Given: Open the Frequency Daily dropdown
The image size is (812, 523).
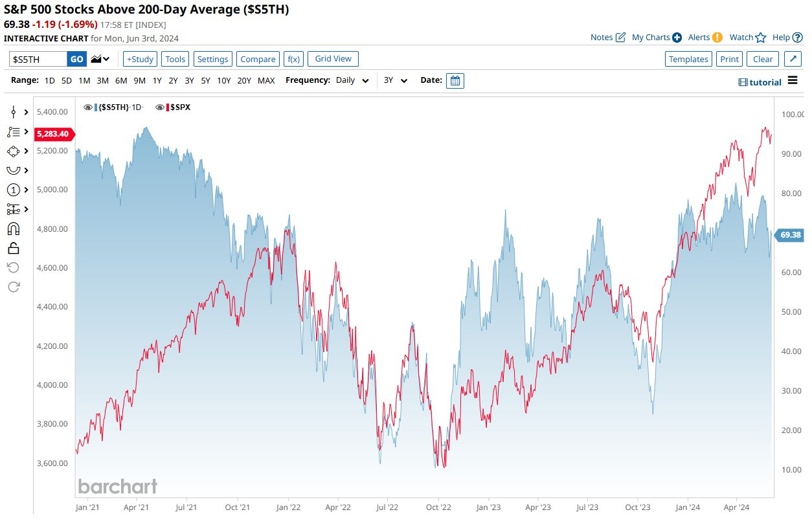Looking at the screenshot, I should point(352,81).
